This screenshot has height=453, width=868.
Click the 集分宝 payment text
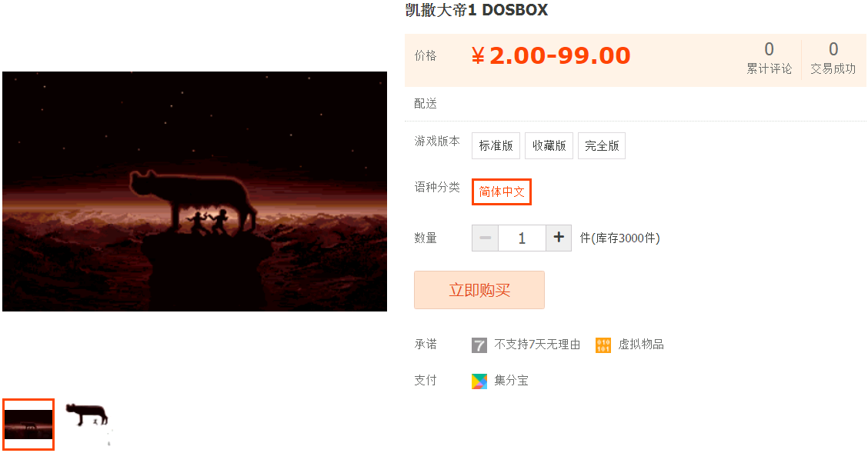click(511, 381)
